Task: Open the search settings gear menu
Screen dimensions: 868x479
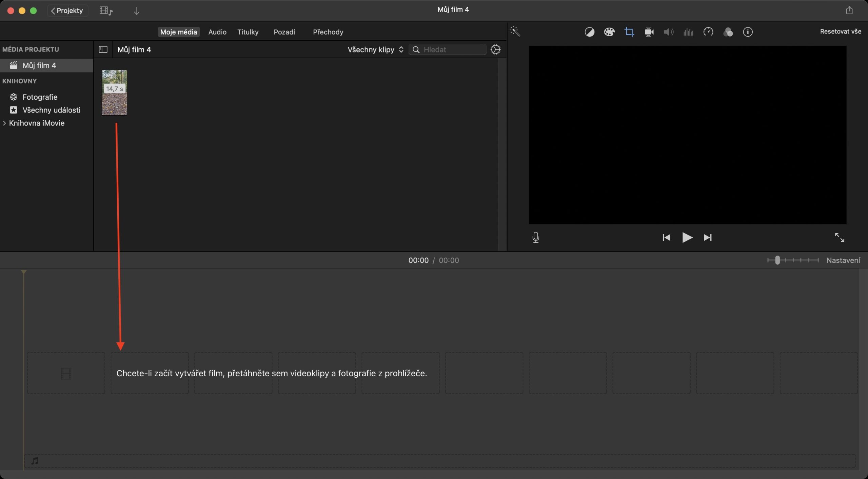Action: [x=495, y=49]
